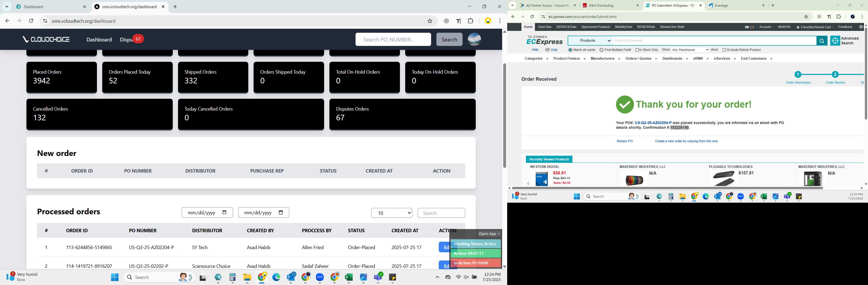Select Match all words radio button
This screenshot has width=868, height=285.
point(570,50)
